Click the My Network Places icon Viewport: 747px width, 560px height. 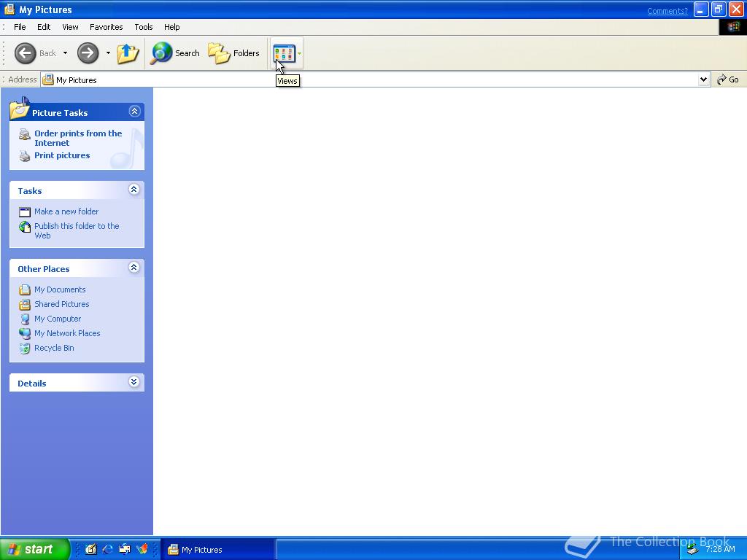click(25, 333)
